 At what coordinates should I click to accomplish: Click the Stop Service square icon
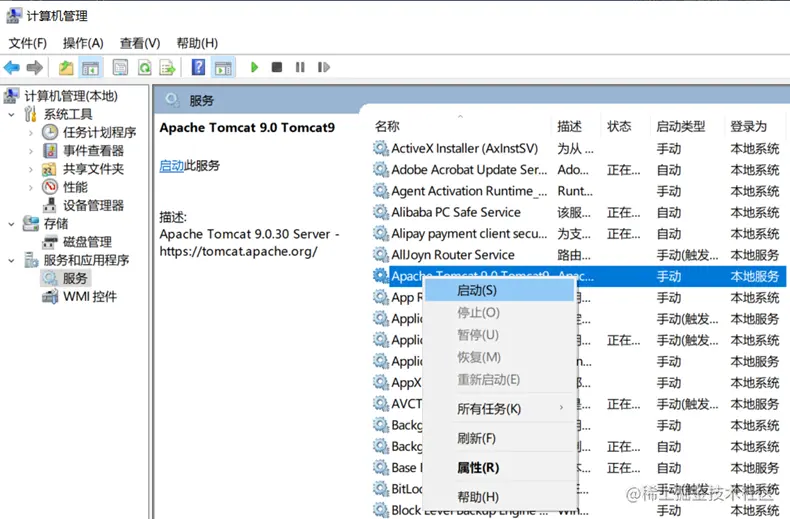[277, 67]
